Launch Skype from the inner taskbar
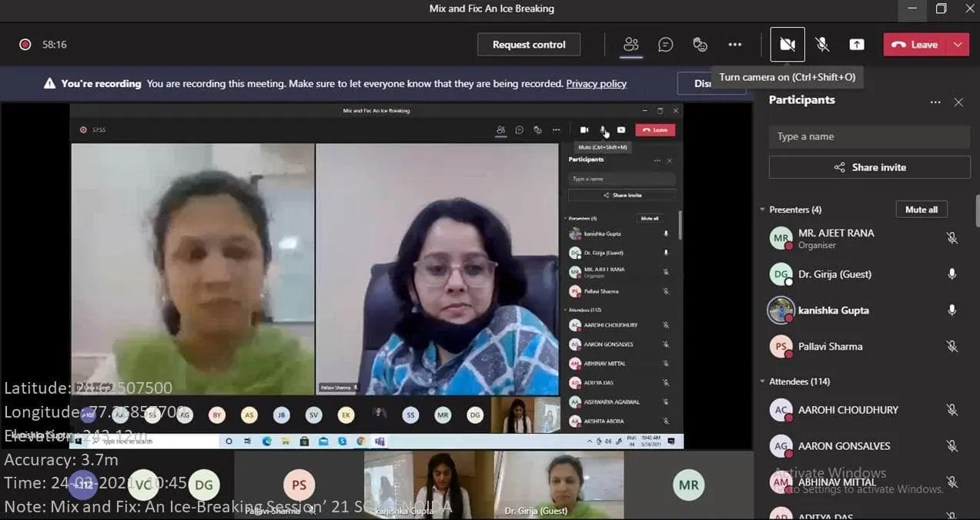This screenshot has width=980, height=520. (x=343, y=441)
